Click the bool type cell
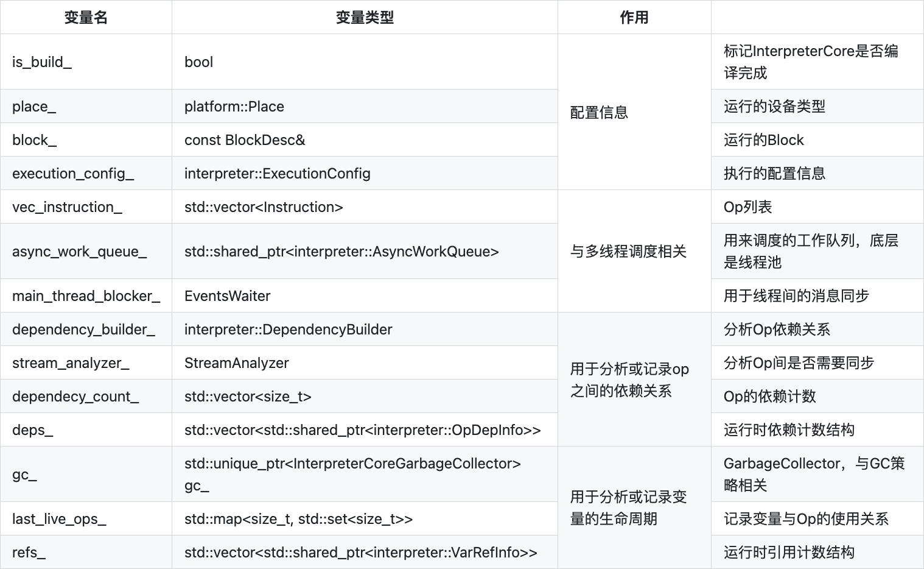The height and width of the screenshot is (569, 924). [365, 62]
